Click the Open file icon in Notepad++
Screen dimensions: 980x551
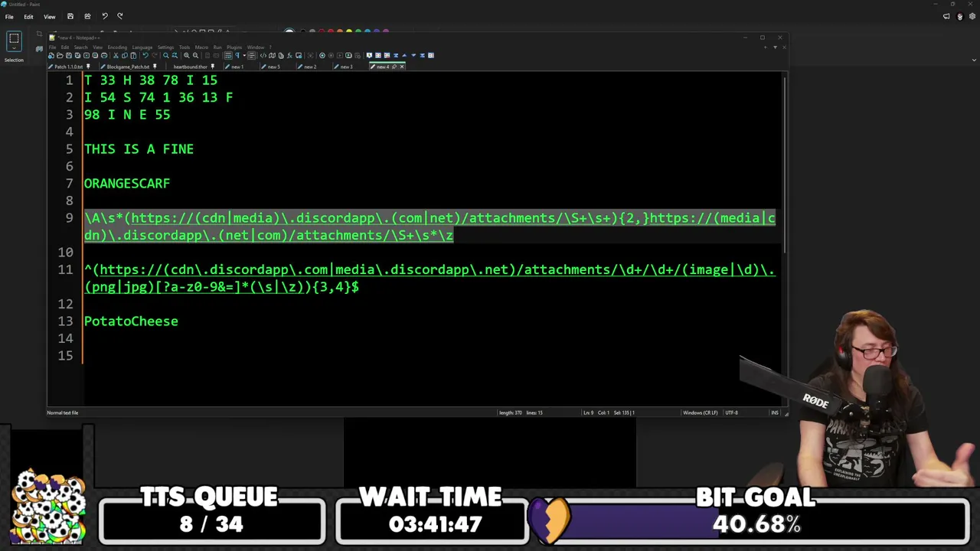[x=60, y=55]
